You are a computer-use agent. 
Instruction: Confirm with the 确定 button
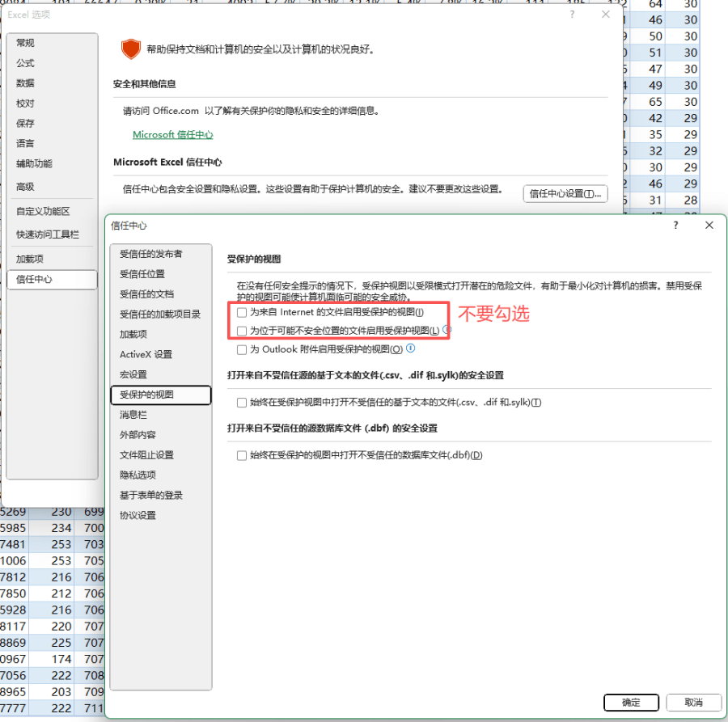point(631,703)
